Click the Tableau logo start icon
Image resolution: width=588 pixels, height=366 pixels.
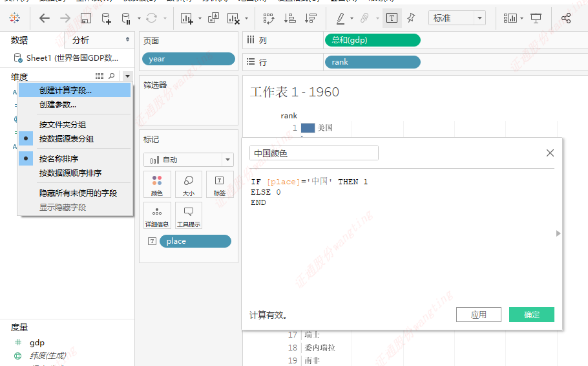(15, 17)
